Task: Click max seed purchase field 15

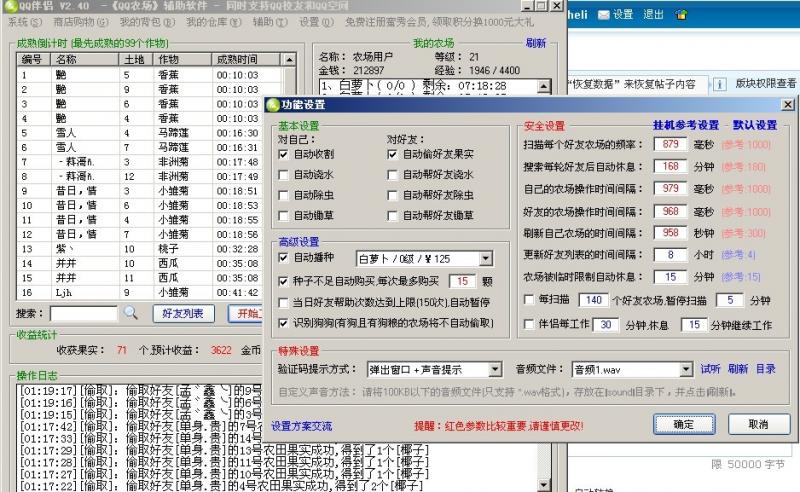Action: [462, 281]
